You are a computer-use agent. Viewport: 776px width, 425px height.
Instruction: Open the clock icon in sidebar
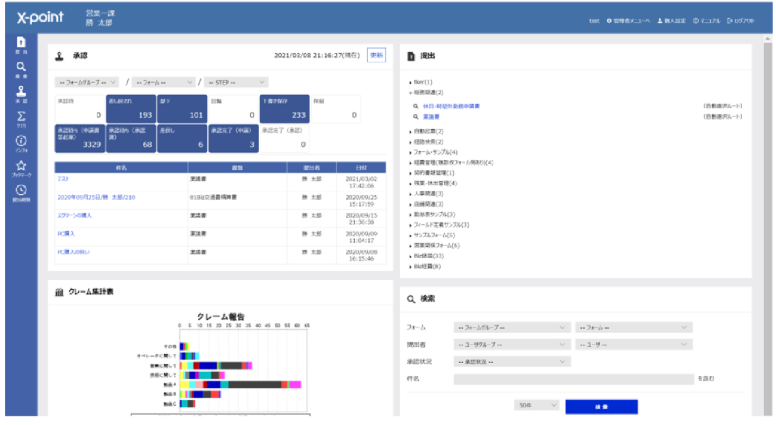[x=21, y=190]
